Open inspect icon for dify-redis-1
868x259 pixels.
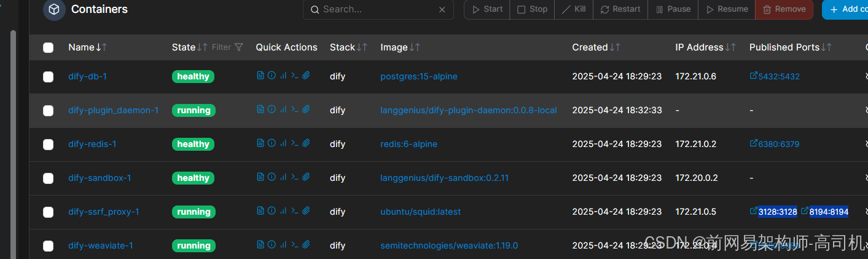point(272,143)
